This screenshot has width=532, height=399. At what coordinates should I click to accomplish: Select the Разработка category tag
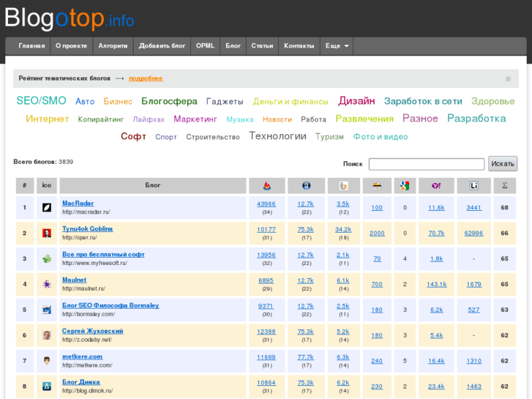coord(476,118)
